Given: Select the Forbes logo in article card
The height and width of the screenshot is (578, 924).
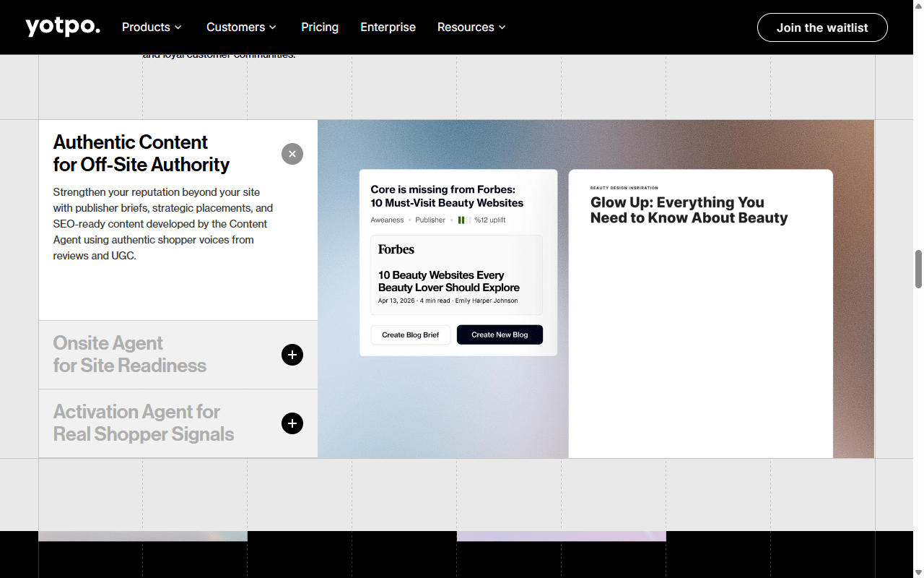Looking at the screenshot, I should (396, 249).
